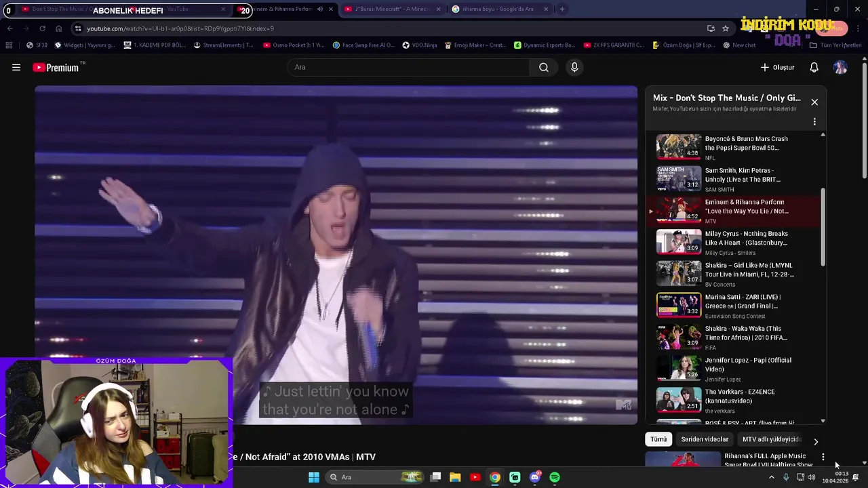Play Sam Smith, Kim Petras Unholy BRIT video
Viewport: 868px width, 488px height.
pyautogui.click(x=735, y=179)
